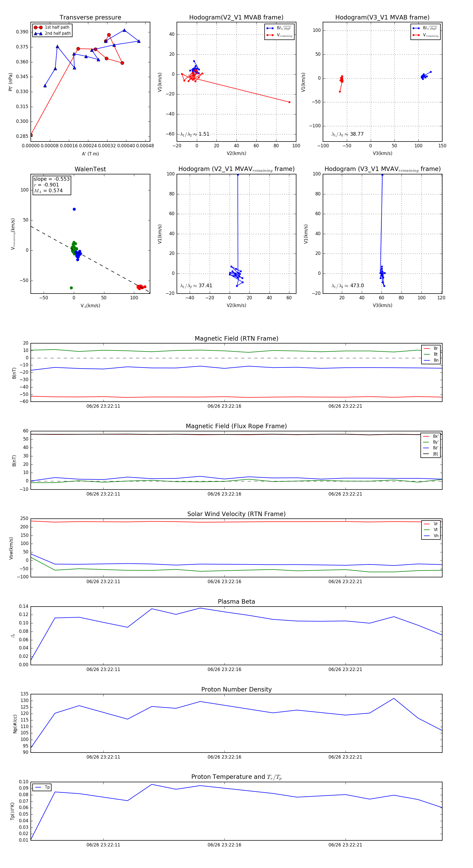Click the 'Hodogram(V2_V1 MVAB frame)' title
The image size is (473, 868).
(x=236, y=18)
